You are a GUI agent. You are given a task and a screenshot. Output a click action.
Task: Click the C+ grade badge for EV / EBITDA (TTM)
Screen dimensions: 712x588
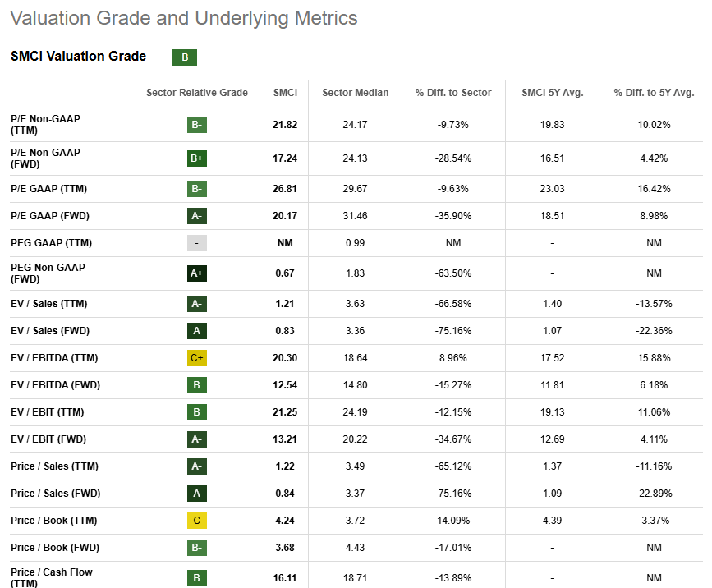coord(196,358)
